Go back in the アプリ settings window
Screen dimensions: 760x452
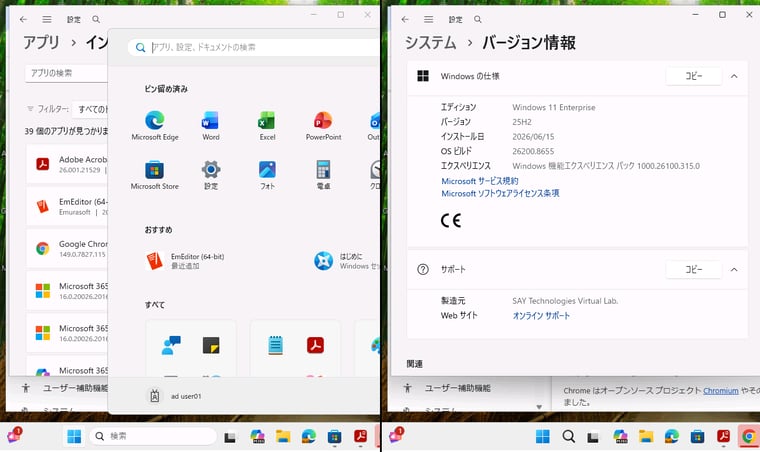pos(23,19)
